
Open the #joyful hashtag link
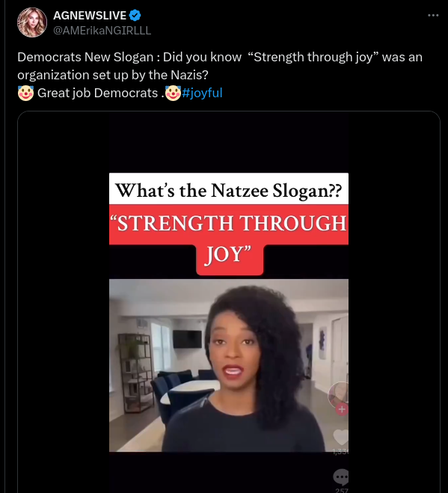pos(202,93)
